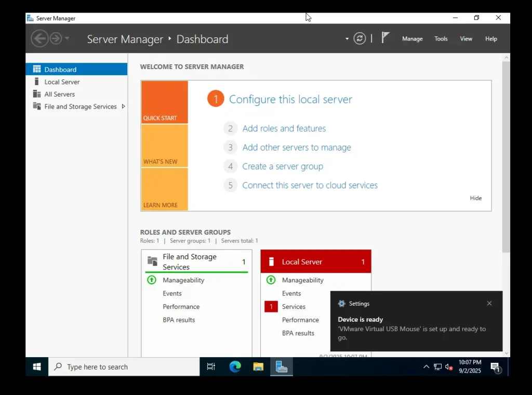Image resolution: width=532 pixels, height=395 pixels.
Task: Expand File and Storage Services arrow
Action: point(123,106)
